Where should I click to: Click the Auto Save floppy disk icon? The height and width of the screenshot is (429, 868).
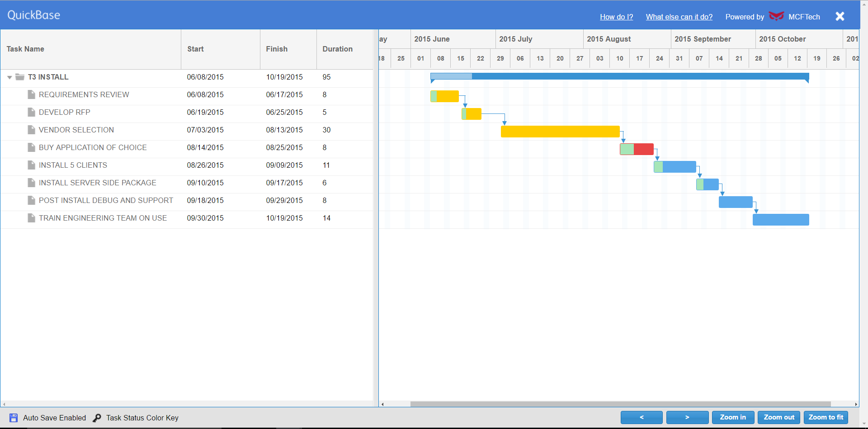tap(14, 418)
